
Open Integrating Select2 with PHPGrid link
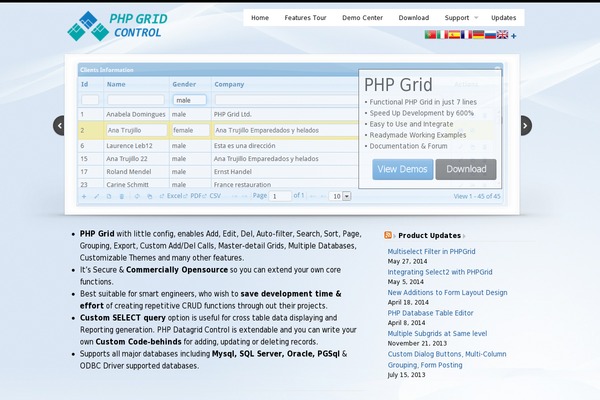click(x=440, y=272)
